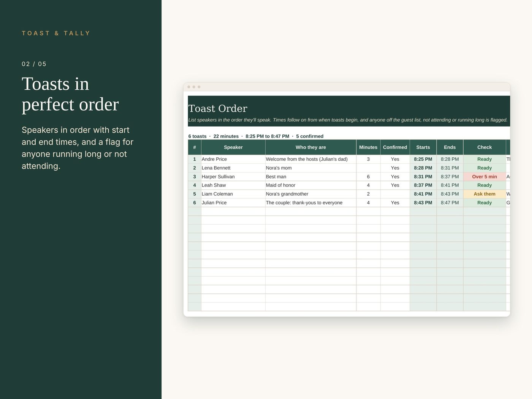The height and width of the screenshot is (399, 532).
Task: Click the Over 5 min flag cell
Action: click(x=484, y=177)
